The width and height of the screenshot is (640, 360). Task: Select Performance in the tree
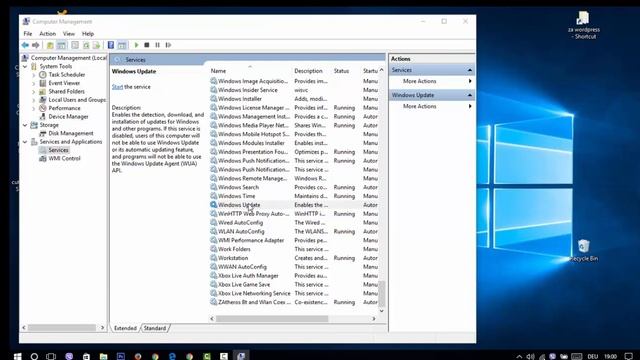64,108
